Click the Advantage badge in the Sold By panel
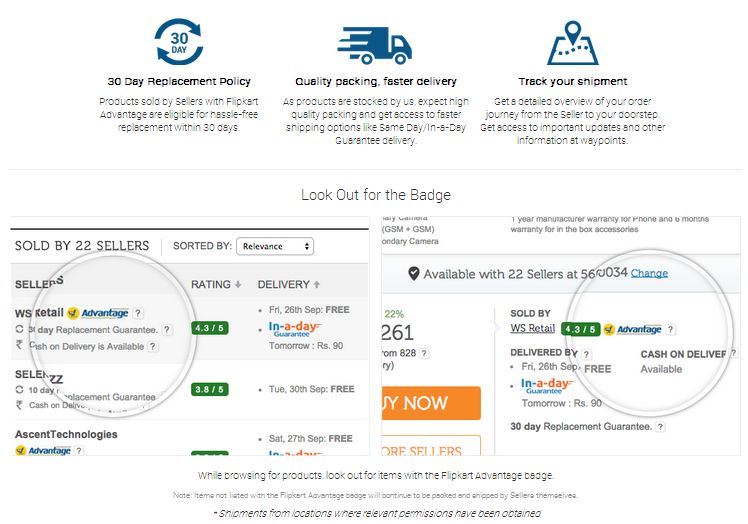 tap(632, 329)
